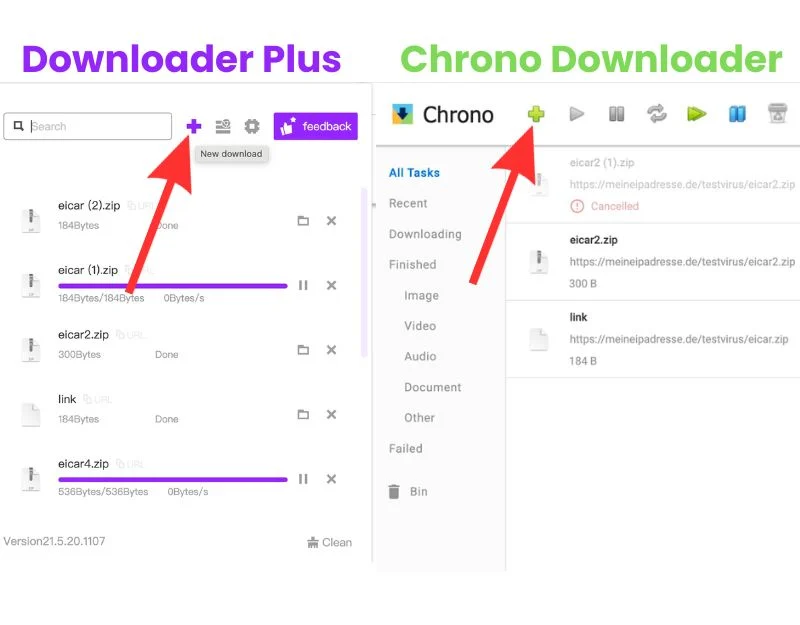The width and height of the screenshot is (800, 625).
Task: Click 300 B size in Chrono
Action: pos(583,284)
